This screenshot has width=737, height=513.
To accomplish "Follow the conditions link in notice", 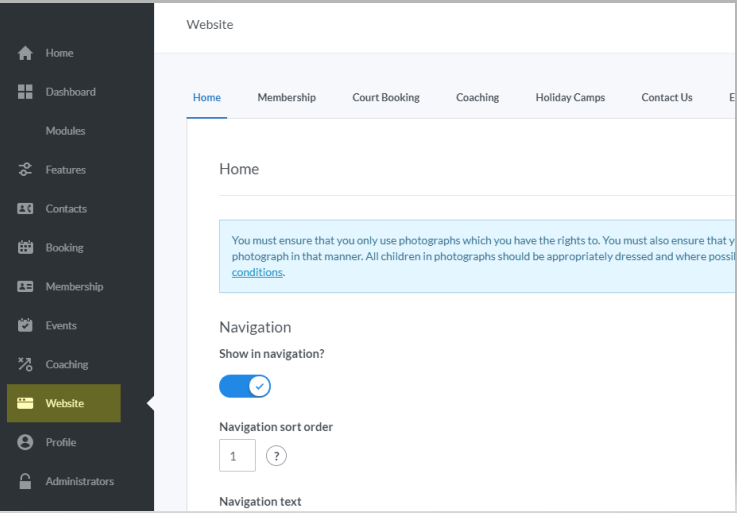I will pyautogui.click(x=257, y=272).
